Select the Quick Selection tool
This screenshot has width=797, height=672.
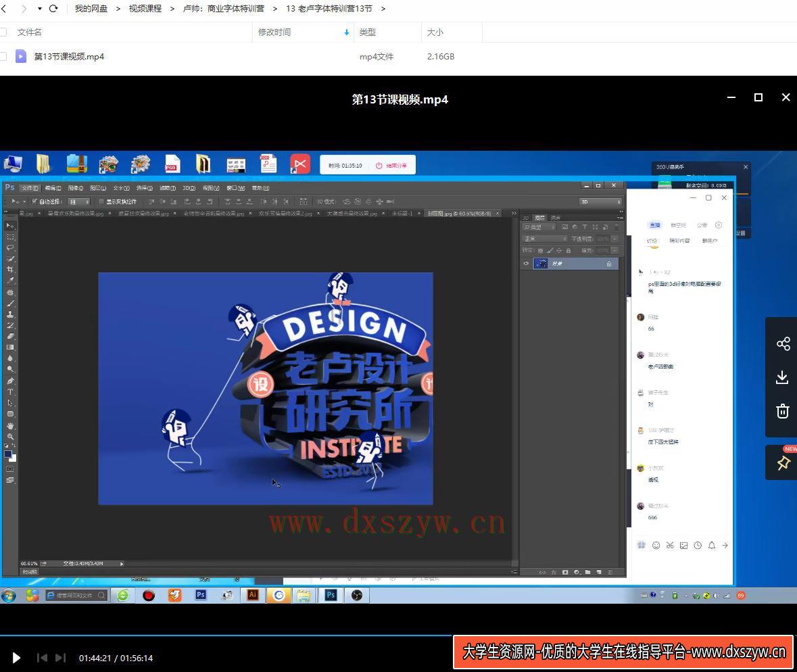[x=10, y=259]
